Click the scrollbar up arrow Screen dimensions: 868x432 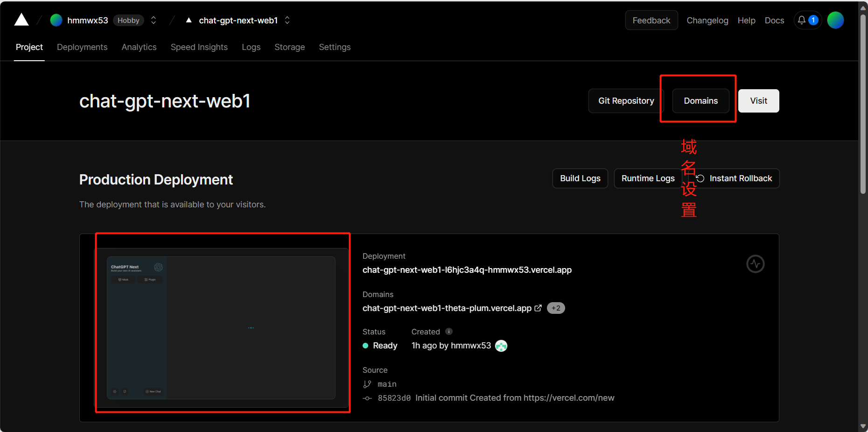point(863,8)
